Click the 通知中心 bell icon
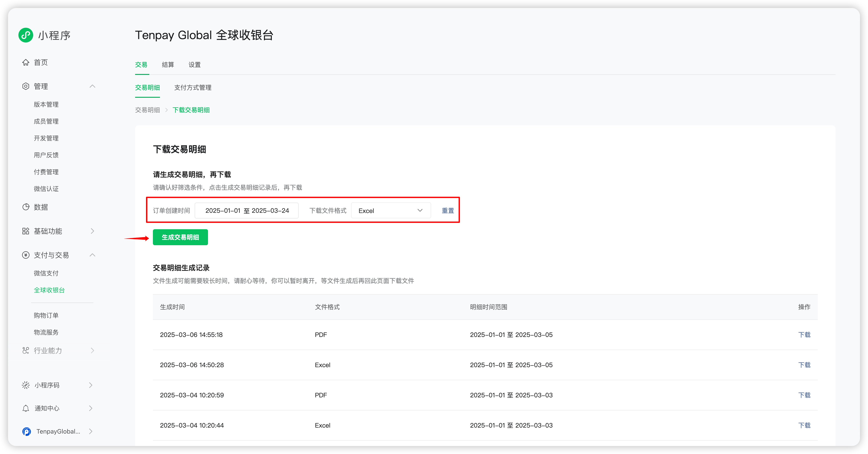This screenshot has width=868, height=454. coord(26,408)
